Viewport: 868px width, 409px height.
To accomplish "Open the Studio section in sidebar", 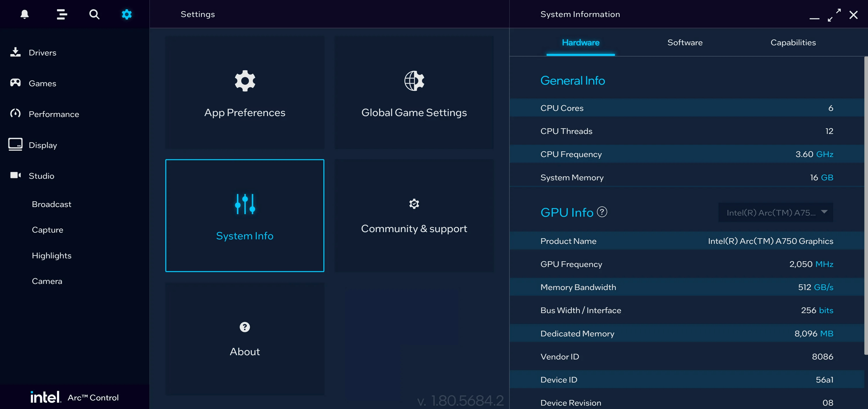I will pyautogui.click(x=41, y=176).
